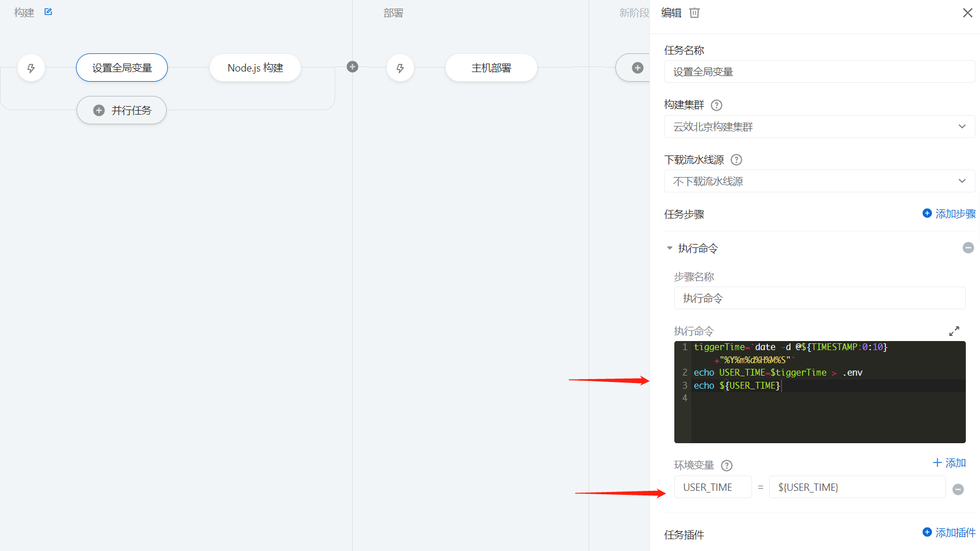Select the 设置全局变量 task node
This screenshot has width=980, height=551.
pyautogui.click(x=122, y=68)
